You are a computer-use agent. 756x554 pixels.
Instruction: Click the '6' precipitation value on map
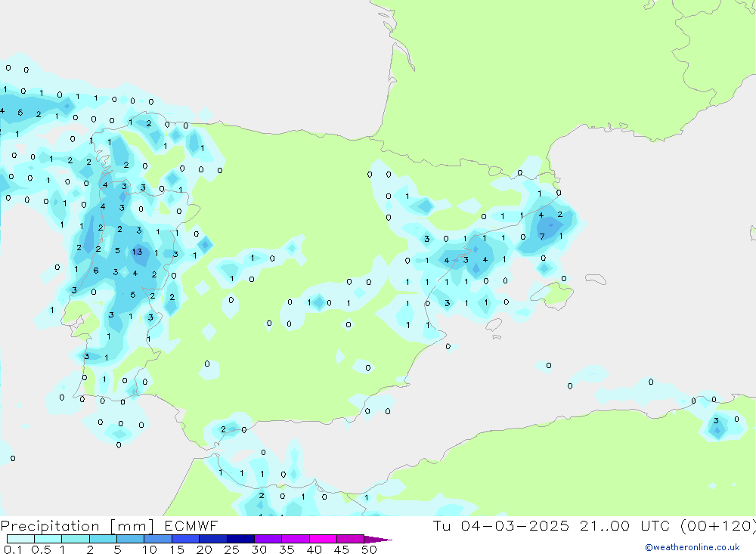point(96,271)
